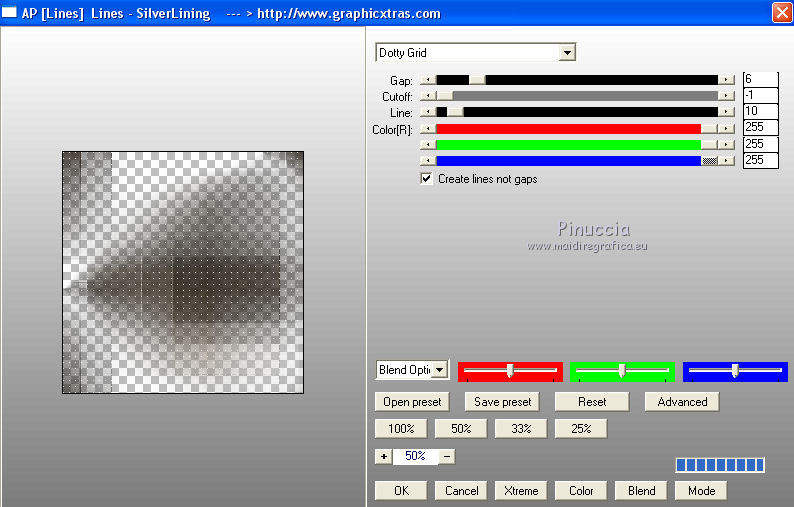Image resolution: width=794 pixels, height=507 pixels.
Task: Click the window icon in title bar
Action: tap(9, 13)
